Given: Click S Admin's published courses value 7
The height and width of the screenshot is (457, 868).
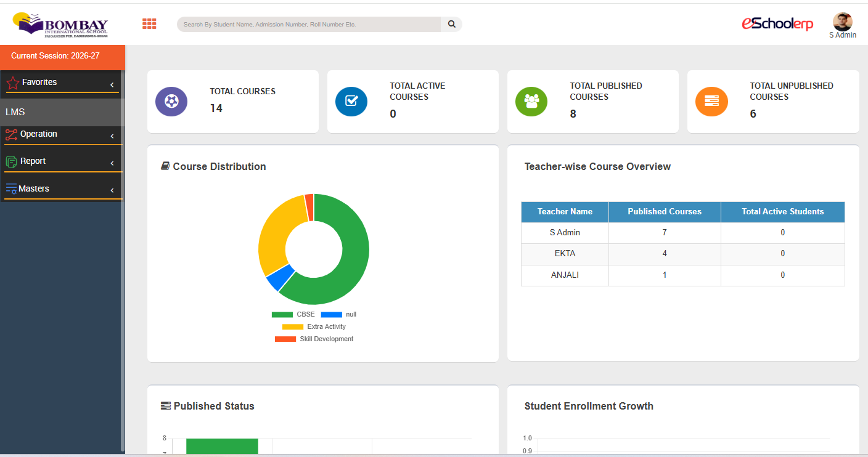Looking at the screenshot, I should coord(665,233).
